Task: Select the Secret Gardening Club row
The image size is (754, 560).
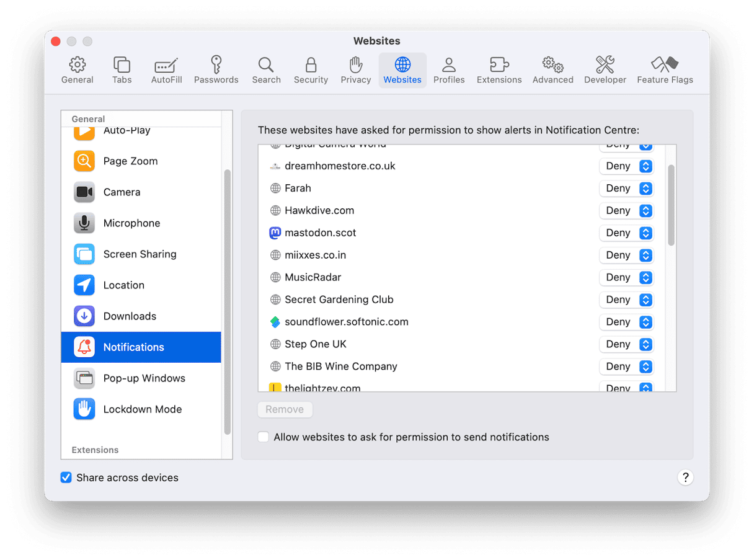Action: point(463,300)
